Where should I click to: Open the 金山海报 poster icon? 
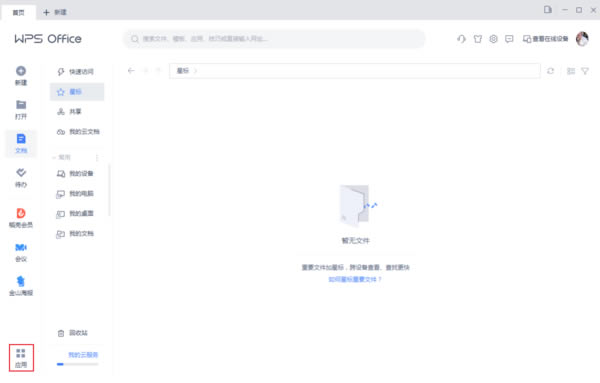[x=21, y=281]
